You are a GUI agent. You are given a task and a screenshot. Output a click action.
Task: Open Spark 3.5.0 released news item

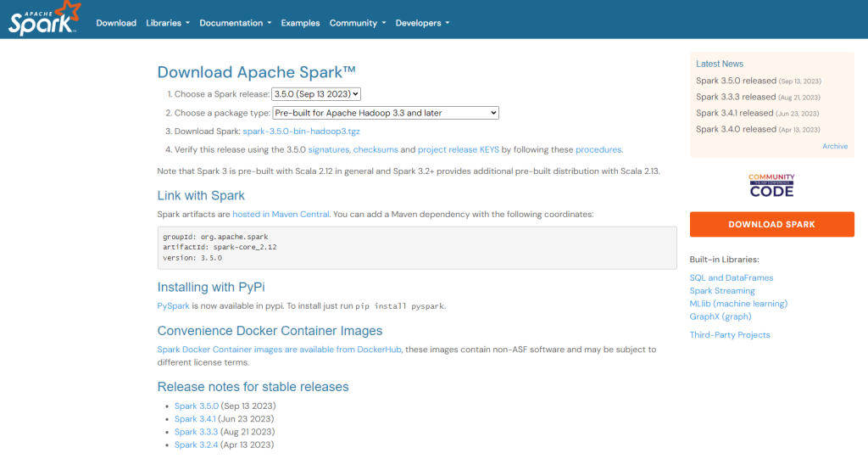click(x=736, y=81)
